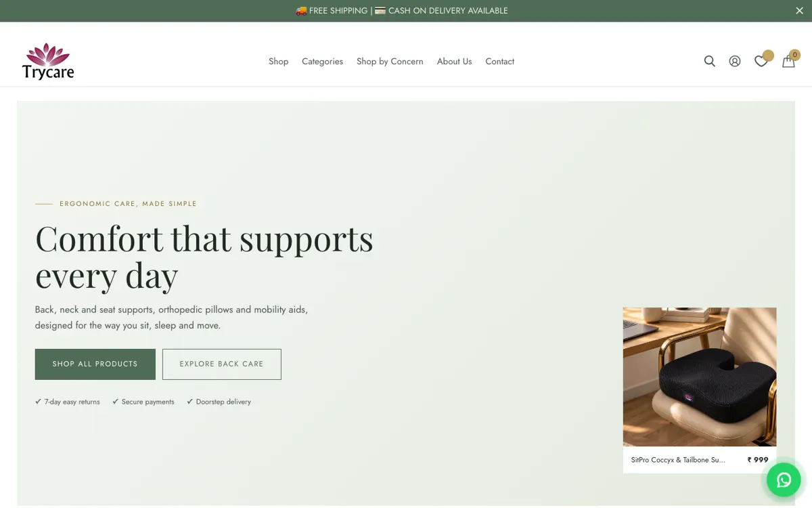
Task: Dismiss the free shipping announcement bar
Action: tap(799, 11)
